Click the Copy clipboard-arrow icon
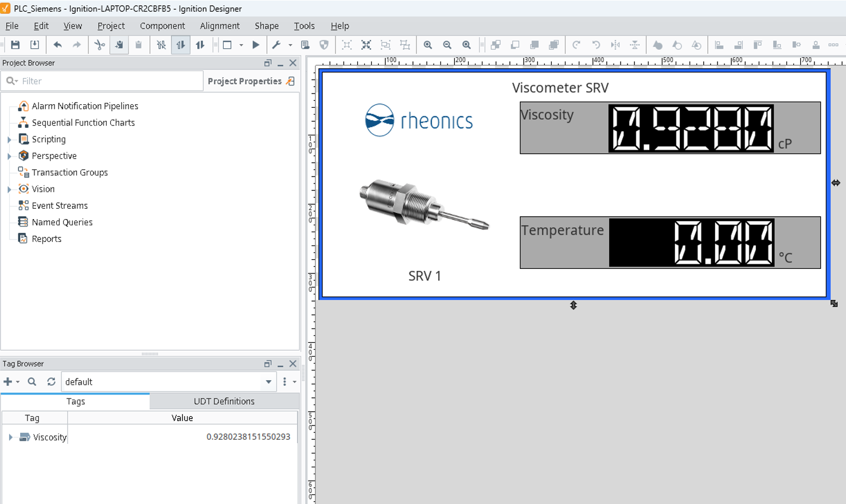This screenshot has width=846, height=504. click(119, 45)
